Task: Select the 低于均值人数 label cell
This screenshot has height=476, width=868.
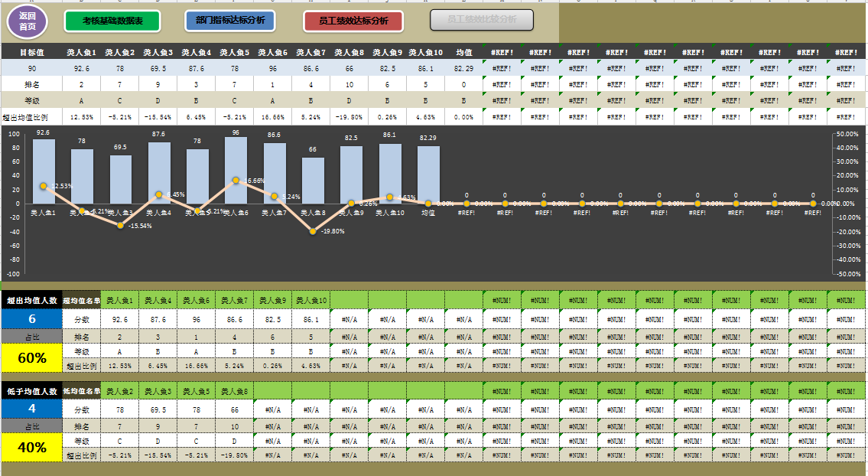Action: coord(32,390)
